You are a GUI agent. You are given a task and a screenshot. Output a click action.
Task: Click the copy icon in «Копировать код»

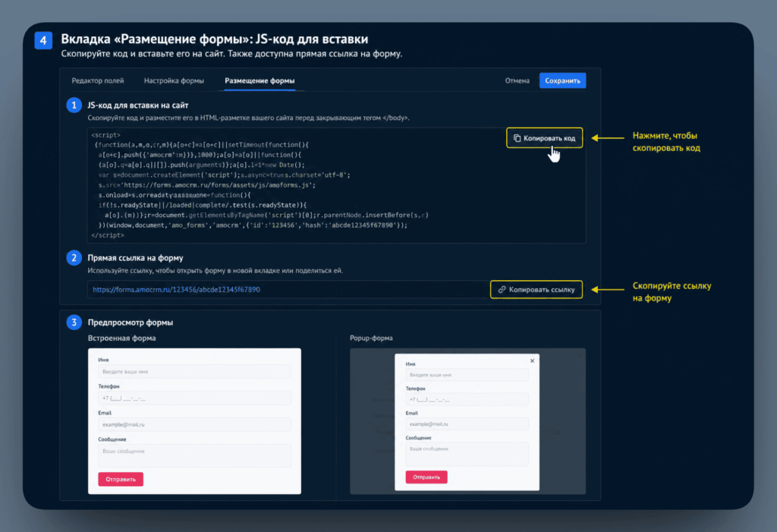point(517,138)
